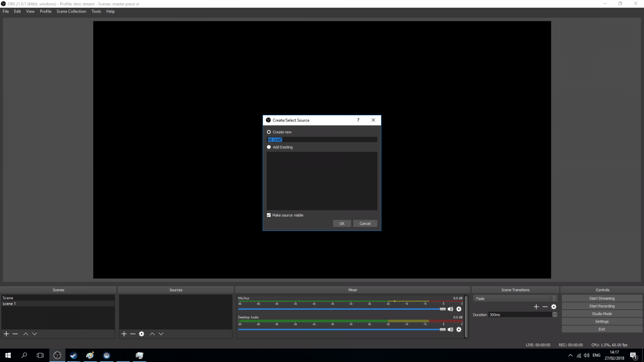The image size is (644, 362).
Task: Click the Duration 300ms input field
Action: pos(520,315)
